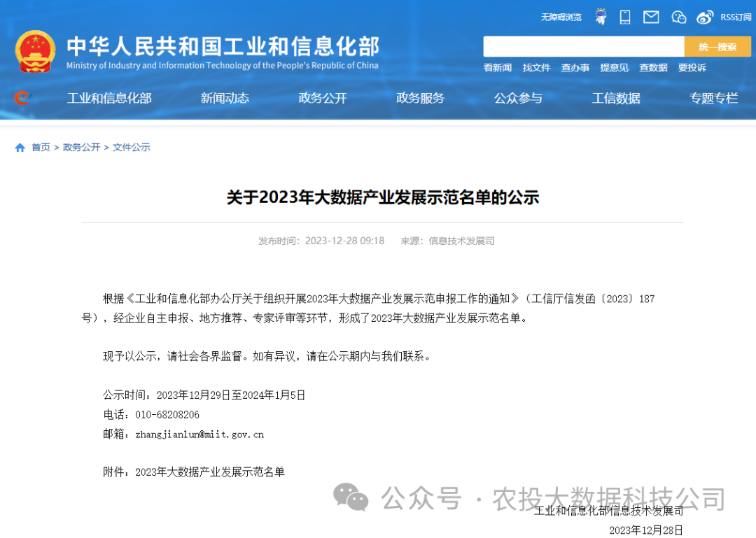Open 查办事 quick link
Viewport: 756px width, 538px height.
pos(575,67)
